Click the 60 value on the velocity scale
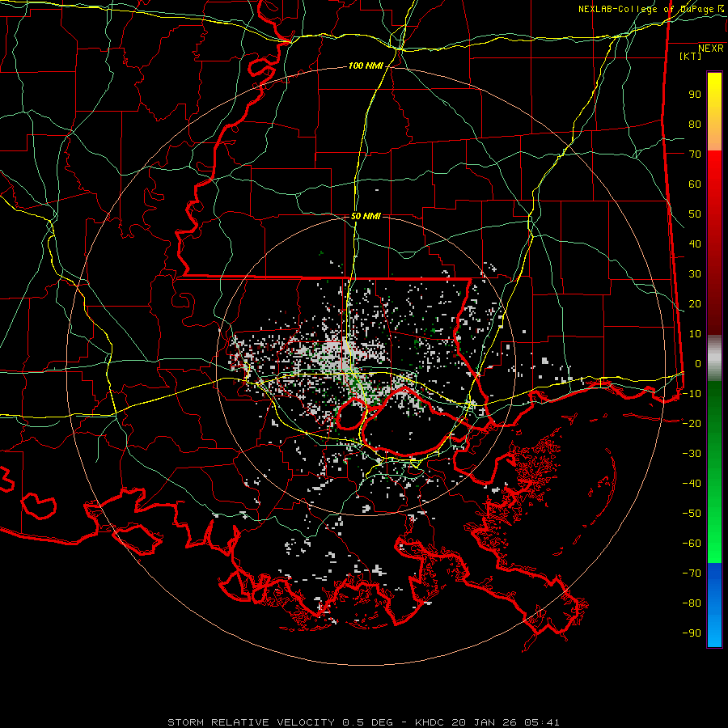The image size is (728, 728). tap(695, 184)
